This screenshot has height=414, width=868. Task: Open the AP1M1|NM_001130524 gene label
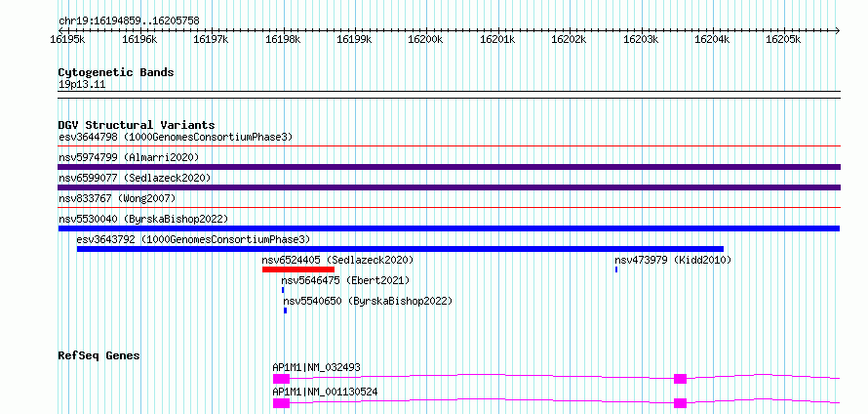(x=325, y=392)
